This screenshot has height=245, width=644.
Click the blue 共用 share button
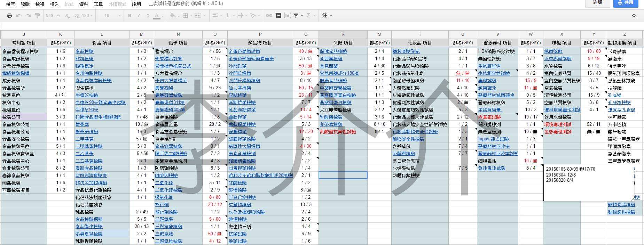click(x=626, y=3)
